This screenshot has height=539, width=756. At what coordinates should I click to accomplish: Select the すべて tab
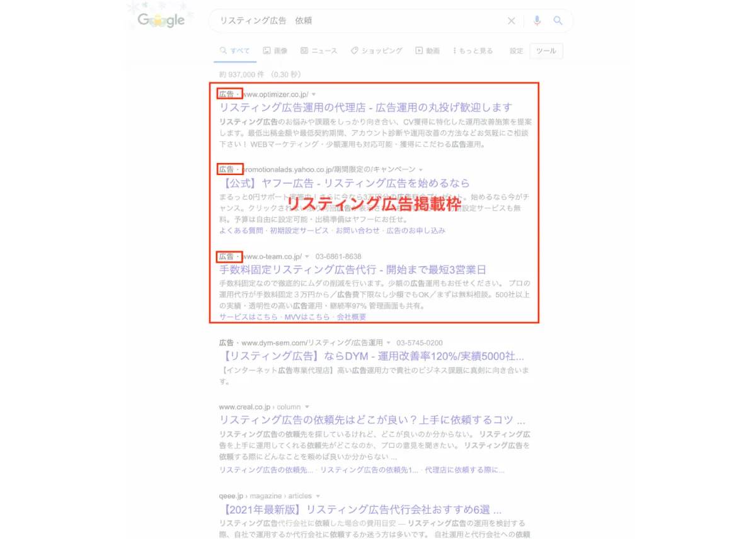(234, 50)
